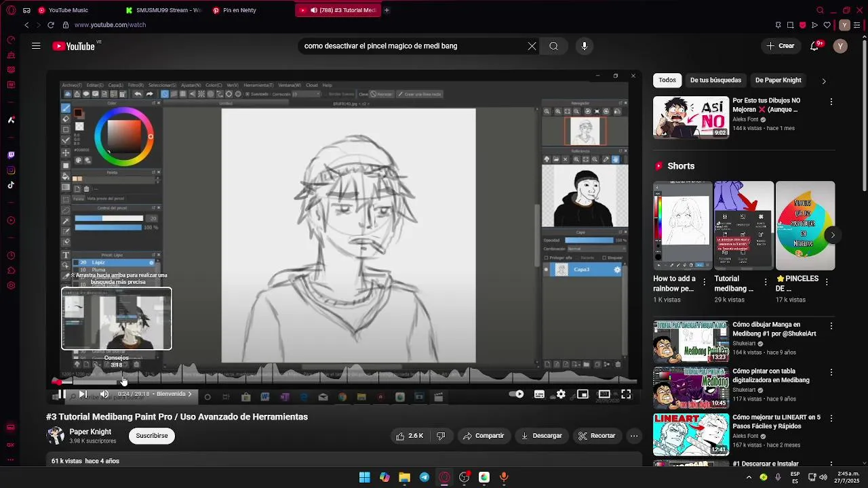This screenshot has height=488, width=868.
Task: Reload the current page
Action: pos(50,25)
